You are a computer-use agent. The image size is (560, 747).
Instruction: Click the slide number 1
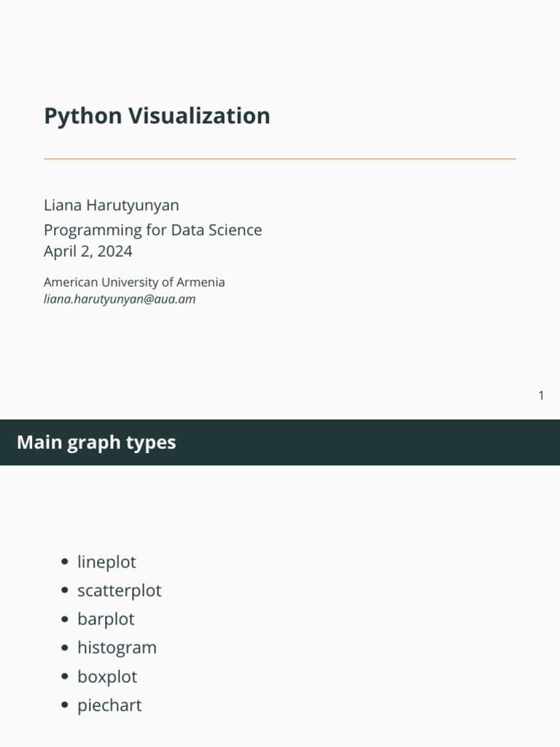(541, 395)
